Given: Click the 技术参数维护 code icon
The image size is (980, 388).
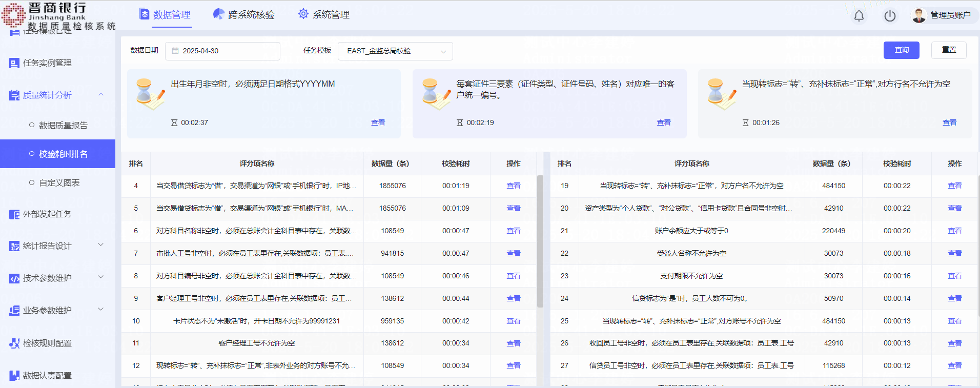Looking at the screenshot, I should (x=14, y=278).
